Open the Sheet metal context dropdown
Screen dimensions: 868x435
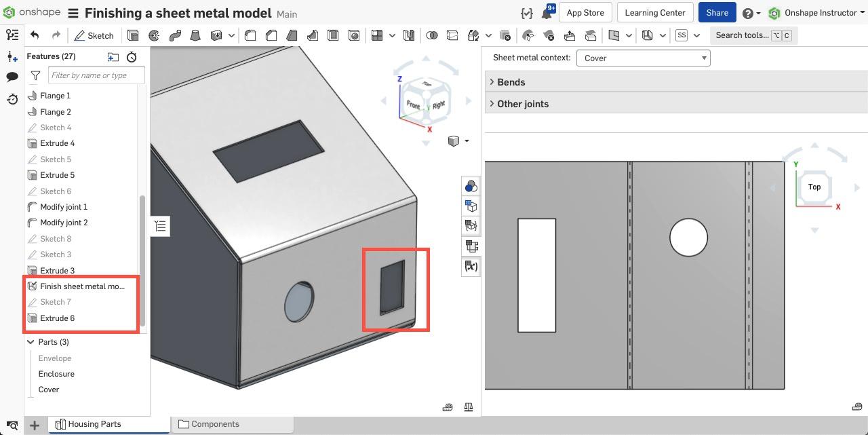tap(642, 58)
